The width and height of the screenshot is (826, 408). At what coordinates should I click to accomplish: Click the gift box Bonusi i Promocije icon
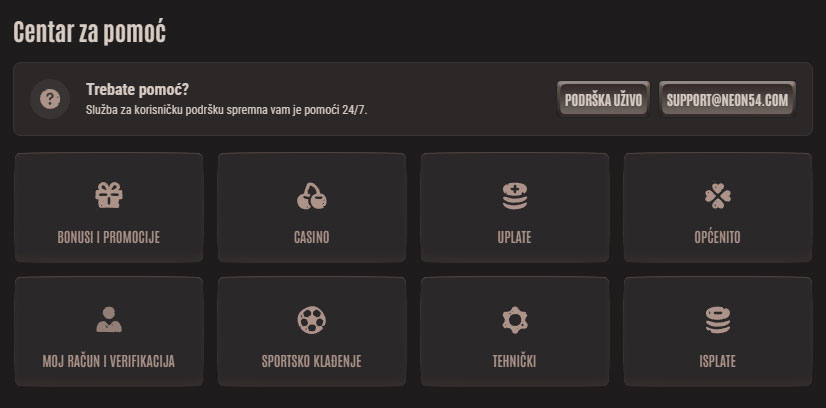pyautogui.click(x=109, y=195)
